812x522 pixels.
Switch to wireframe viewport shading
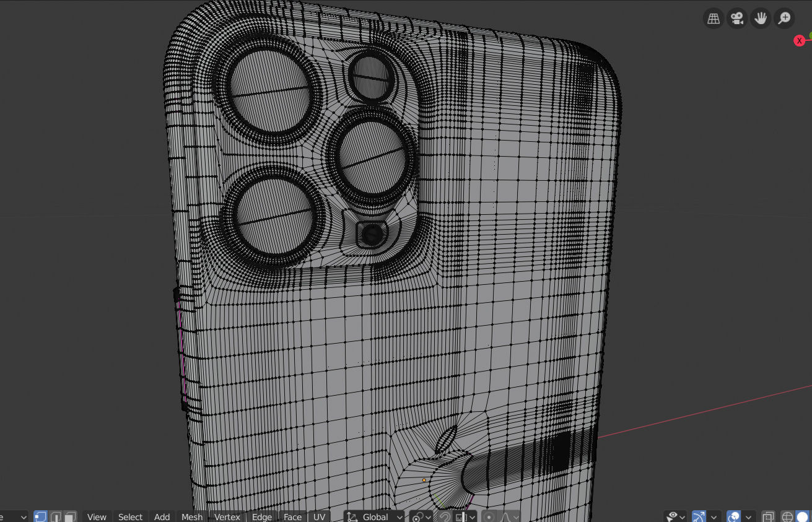(x=787, y=517)
